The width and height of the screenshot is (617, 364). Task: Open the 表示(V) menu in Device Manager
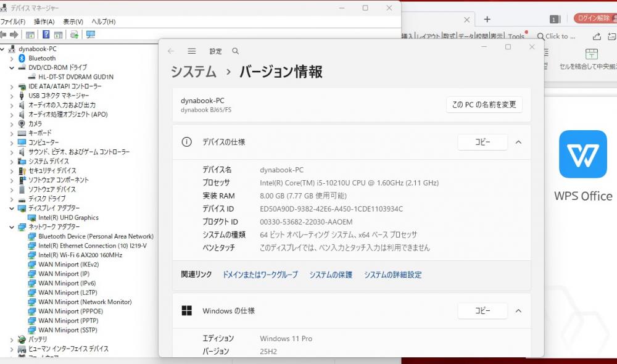73,22
